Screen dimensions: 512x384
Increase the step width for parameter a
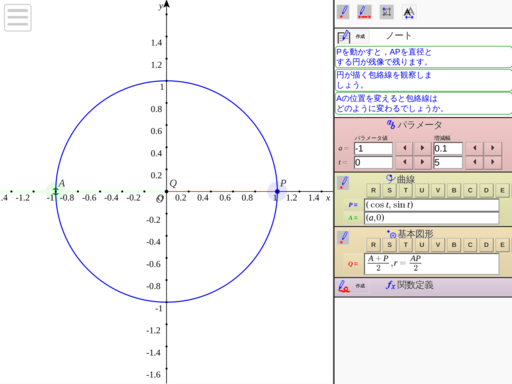coord(493,148)
